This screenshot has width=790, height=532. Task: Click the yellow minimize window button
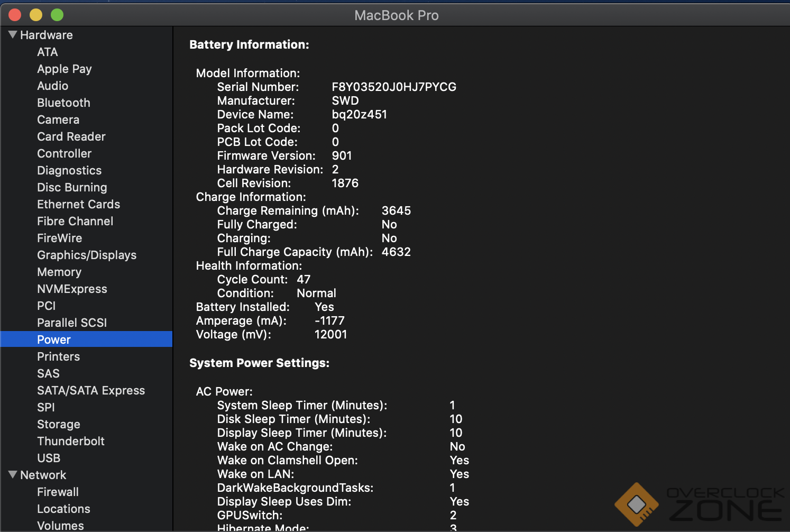[36, 15]
